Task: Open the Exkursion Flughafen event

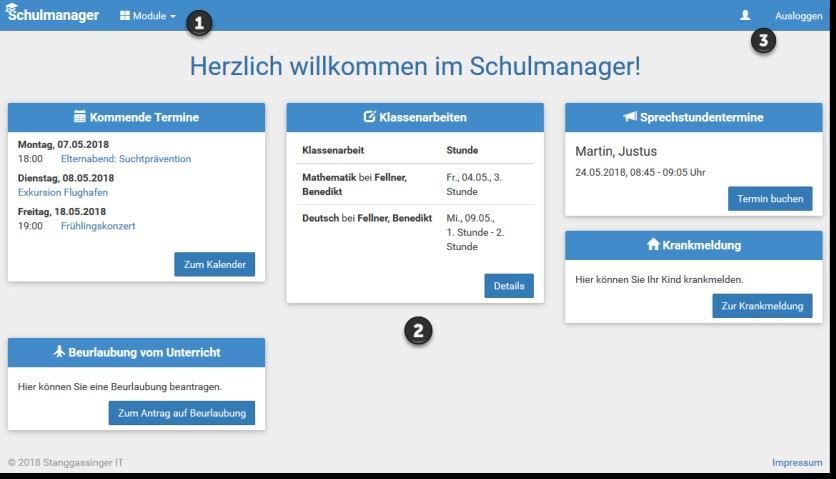Action: point(63,193)
